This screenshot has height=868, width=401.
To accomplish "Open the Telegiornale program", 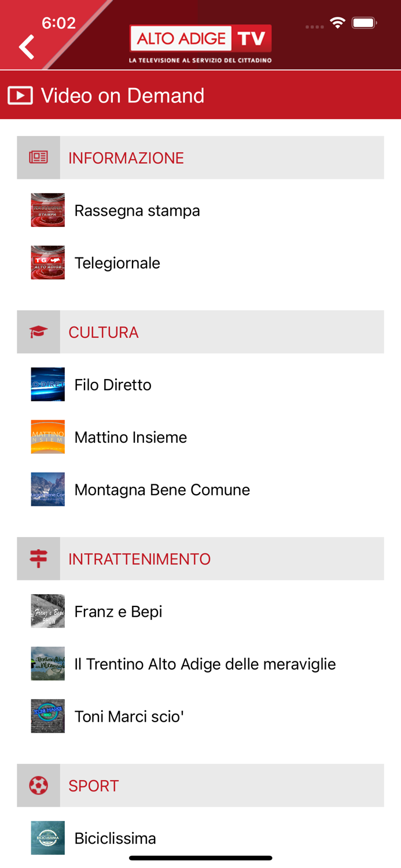I will tap(117, 263).
